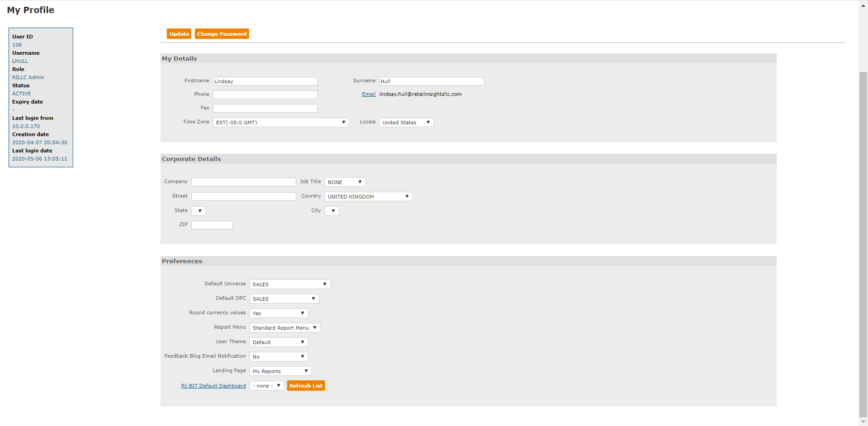This screenshot has width=868, height=426.
Task: Click the page vertical scrollbar thumb
Action: (863, 244)
